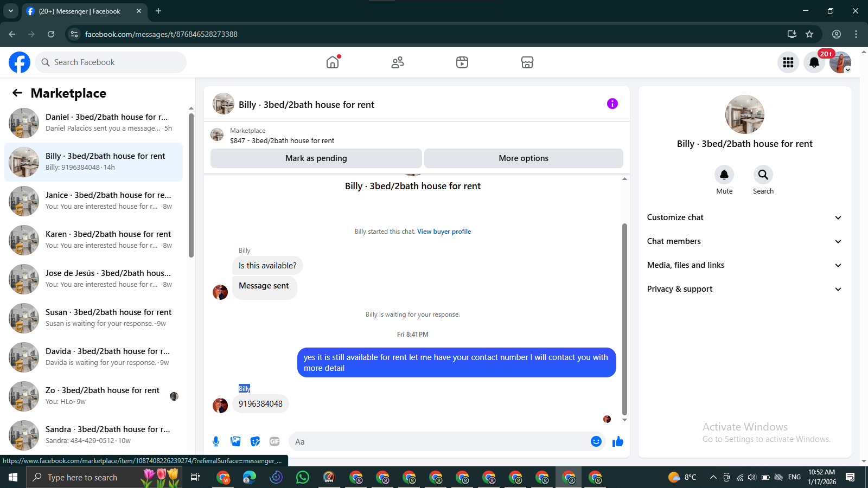Click the blue 'yes it is still available' message
This screenshot has width=868, height=488.
pos(456,363)
